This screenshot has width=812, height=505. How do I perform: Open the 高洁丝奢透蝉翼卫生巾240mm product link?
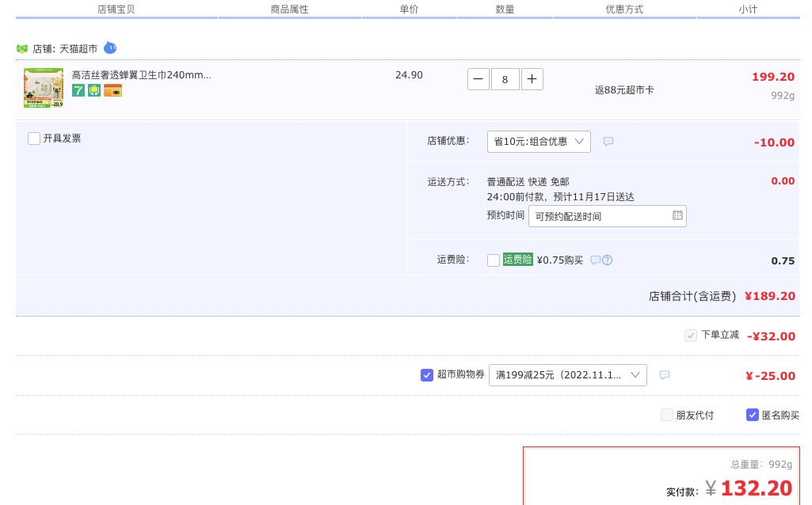pos(141,75)
